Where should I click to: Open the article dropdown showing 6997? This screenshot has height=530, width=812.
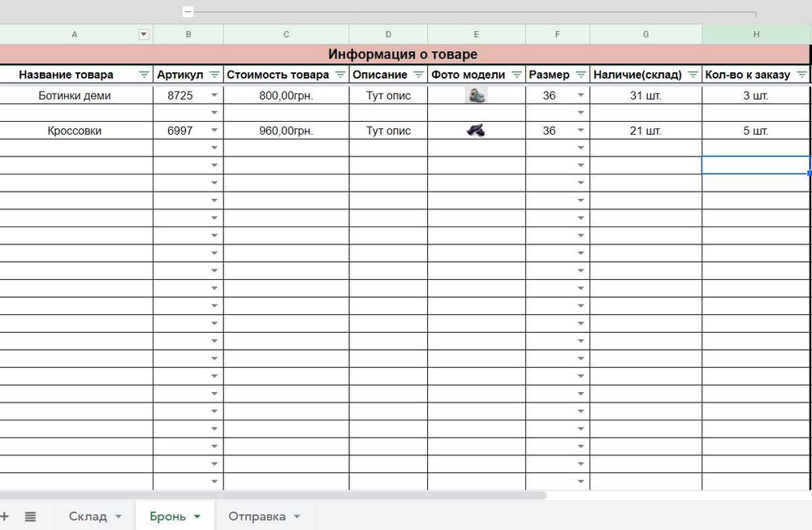tap(214, 131)
